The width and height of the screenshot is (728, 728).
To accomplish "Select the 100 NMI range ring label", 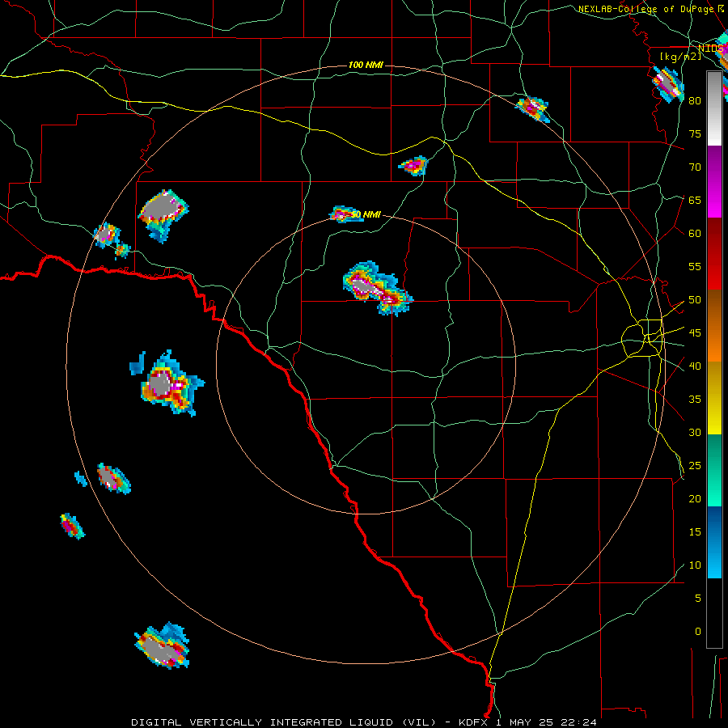I will [366, 65].
